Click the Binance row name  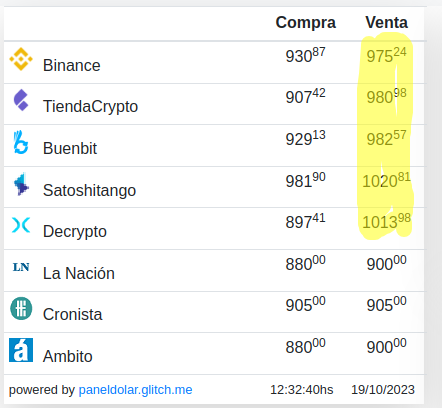[x=72, y=65]
